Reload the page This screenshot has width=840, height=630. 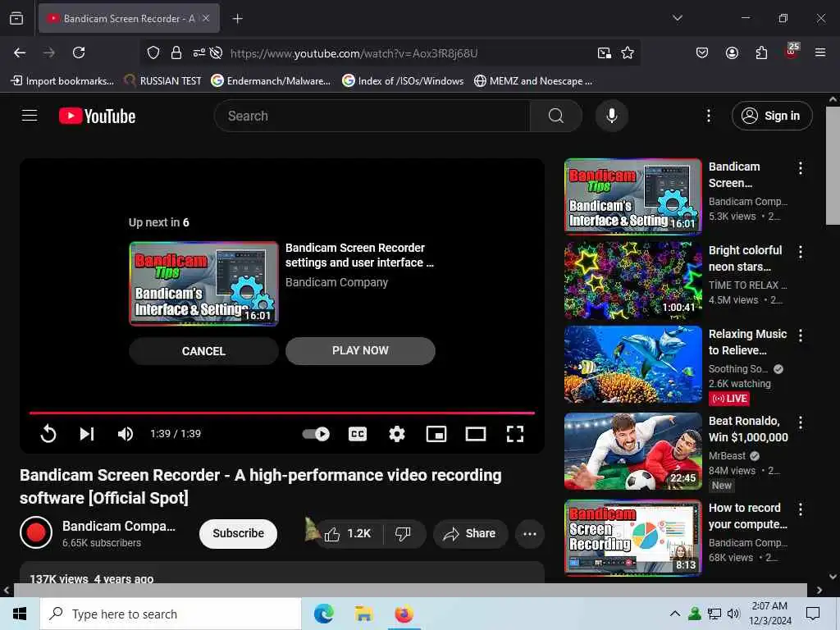click(x=79, y=52)
